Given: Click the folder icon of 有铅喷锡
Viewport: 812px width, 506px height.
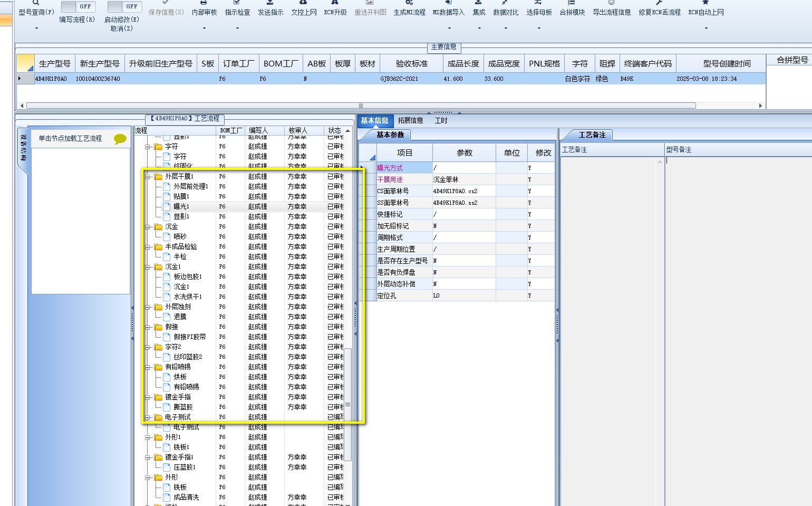Looking at the screenshot, I should (x=158, y=367).
